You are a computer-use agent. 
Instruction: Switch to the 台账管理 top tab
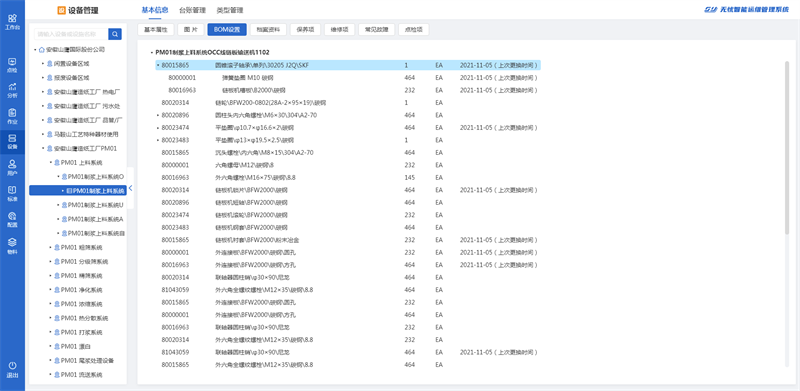pyautogui.click(x=192, y=10)
